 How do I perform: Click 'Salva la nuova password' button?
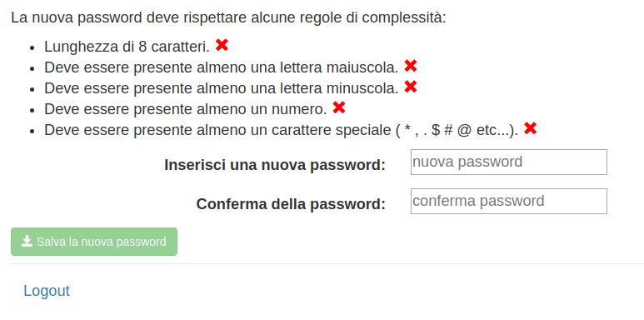pyautogui.click(x=94, y=242)
